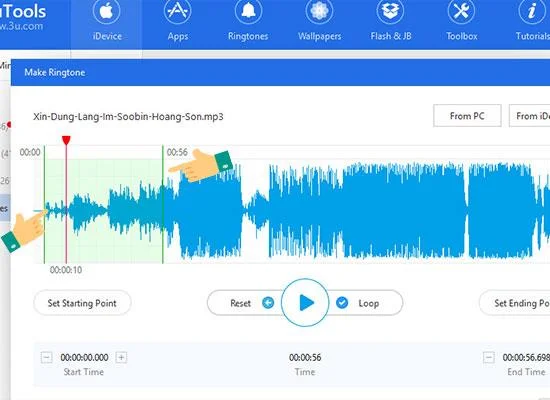Go to the Ringtones bell icon

(x=248, y=11)
